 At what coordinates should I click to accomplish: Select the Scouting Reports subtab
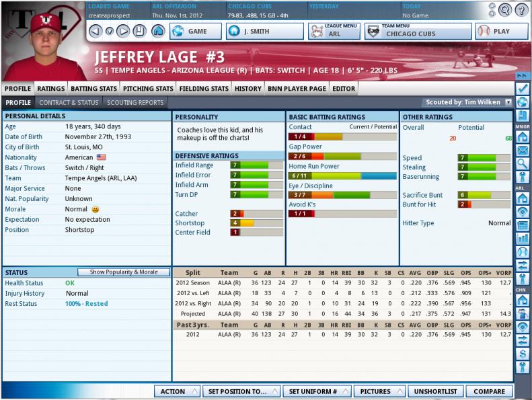[x=136, y=102]
